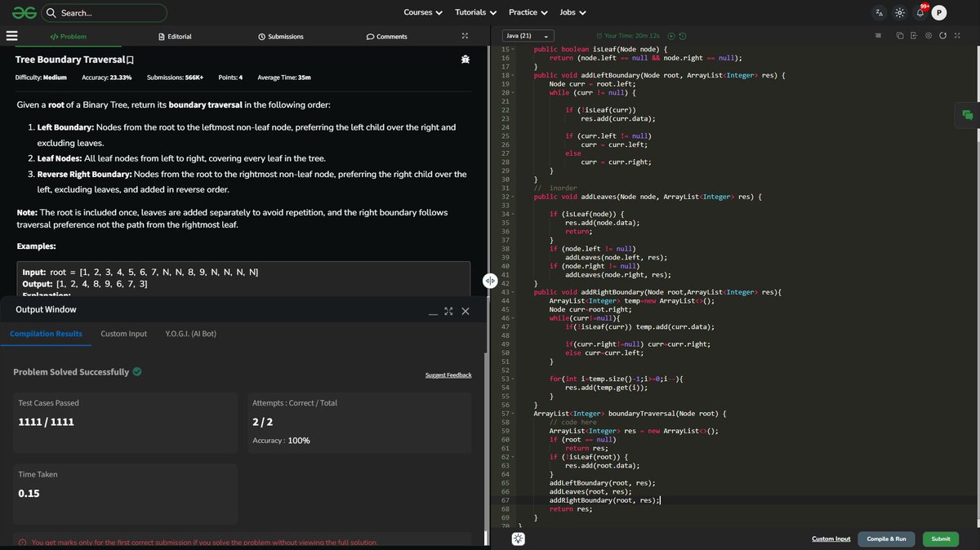Click the Suggest Feedback link

pos(448,375)
